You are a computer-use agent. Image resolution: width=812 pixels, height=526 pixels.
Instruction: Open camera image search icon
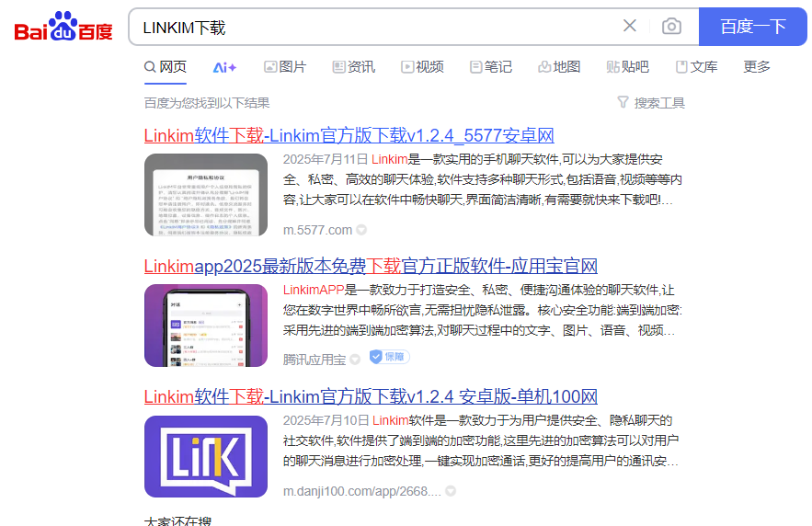tap(672, 26)
